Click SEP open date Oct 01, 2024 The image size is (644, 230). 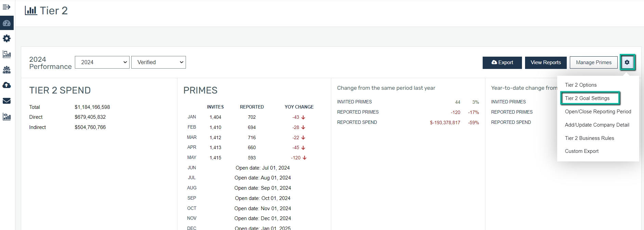click(x=263, y=198)
